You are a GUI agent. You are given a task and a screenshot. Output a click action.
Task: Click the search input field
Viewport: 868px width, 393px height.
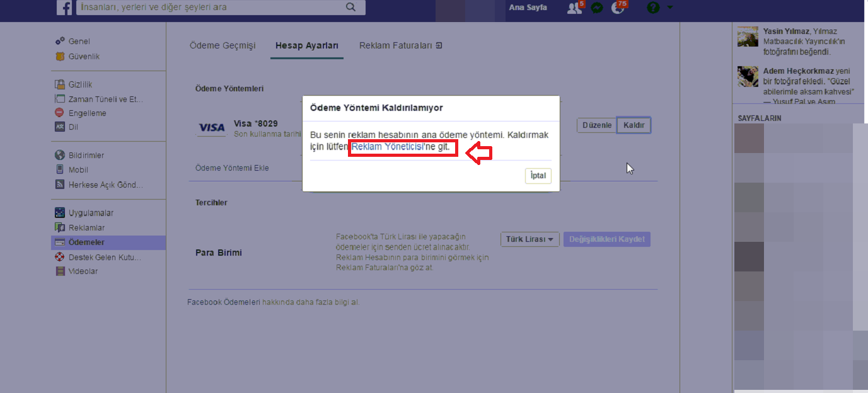[x=211, y=8]
